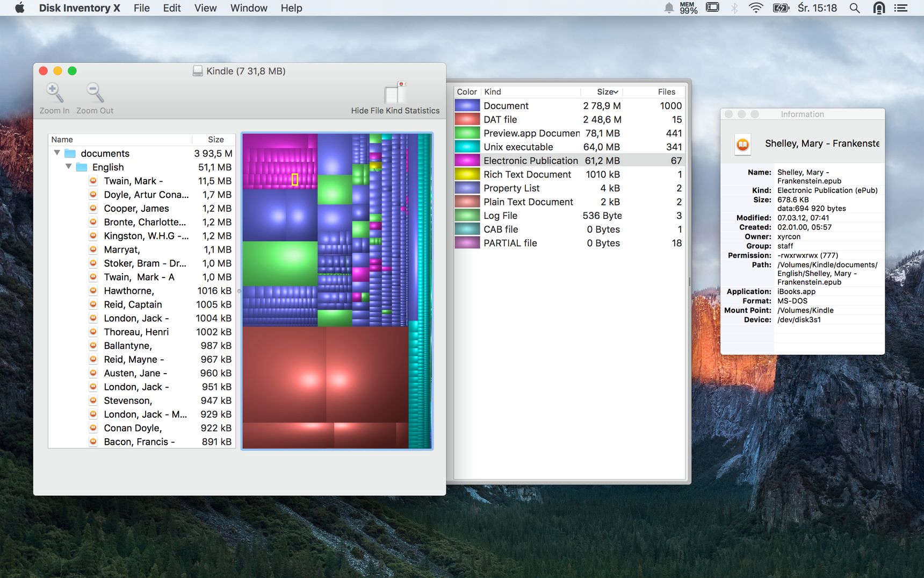Click the blue Document color swatch
The width and height of the screenshot is (924, 578).
[467, 106]
